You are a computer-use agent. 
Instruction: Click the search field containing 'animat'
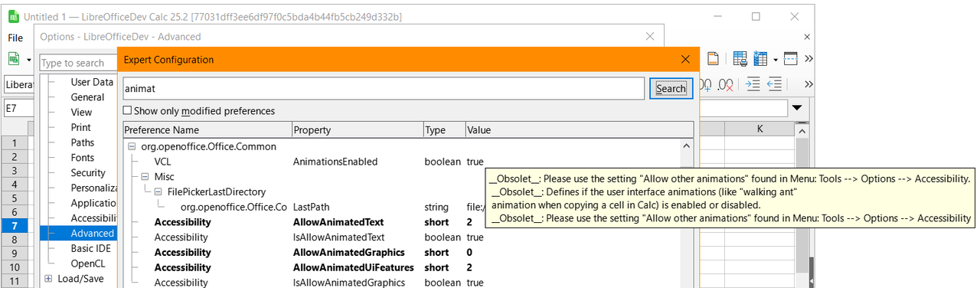pyautogui.click(x=384, y=89)
